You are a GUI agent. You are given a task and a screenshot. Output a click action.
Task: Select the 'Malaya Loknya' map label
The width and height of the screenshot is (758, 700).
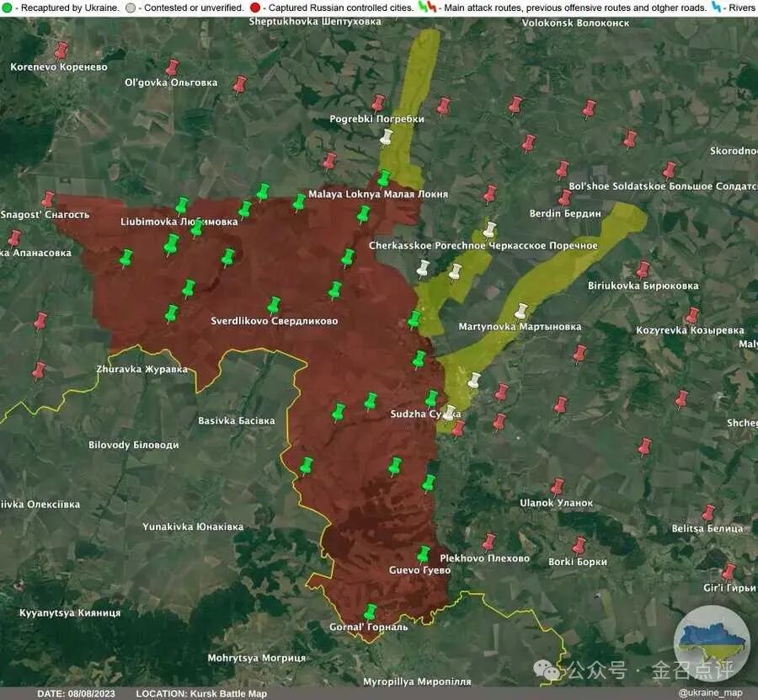[x=378, y=195]
